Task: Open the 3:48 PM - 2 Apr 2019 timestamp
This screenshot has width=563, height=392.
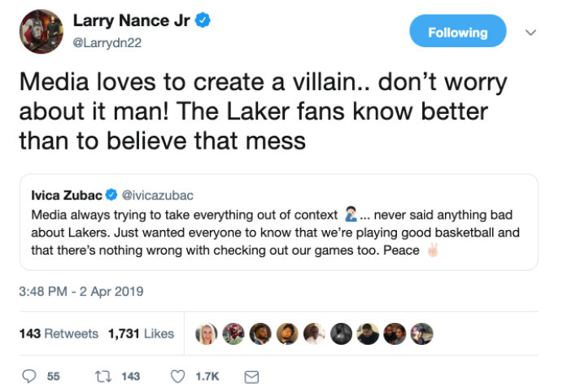Action: pos(81,291)
